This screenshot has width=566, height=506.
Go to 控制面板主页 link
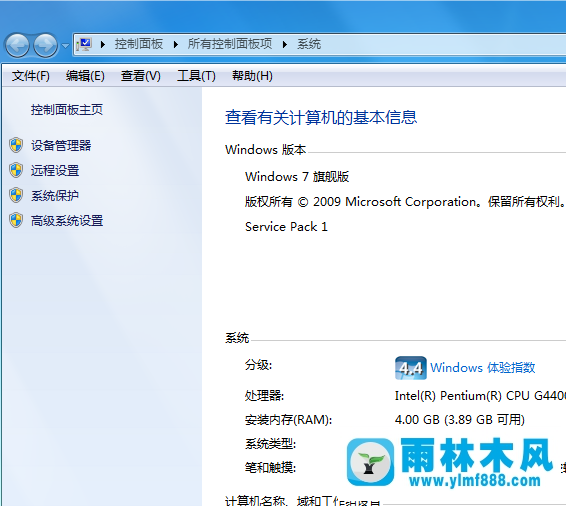tap(67, 110)
